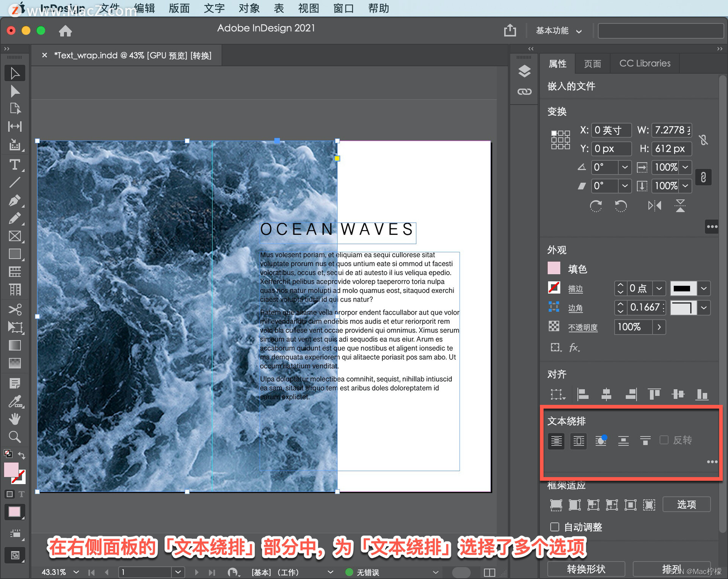Select the Zoom magnifier tool
The image size is (728, 579).
pos(14,437)
